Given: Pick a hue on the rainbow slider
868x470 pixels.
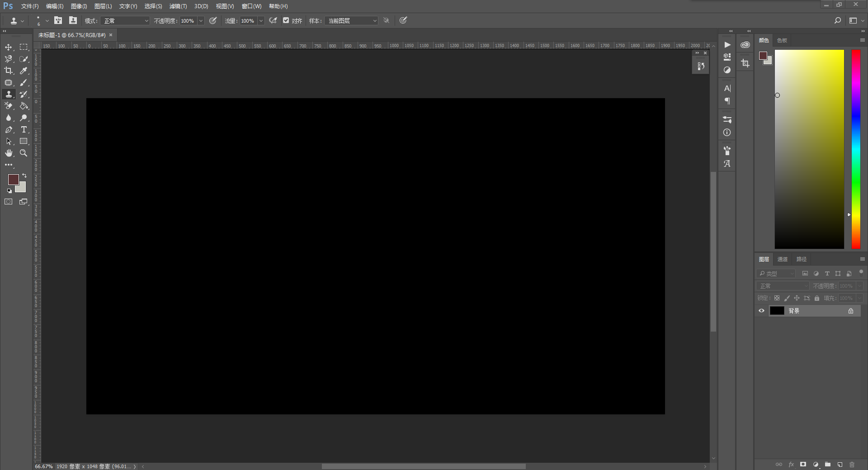Looking at the screenshot, I should (x=856, y=149).
